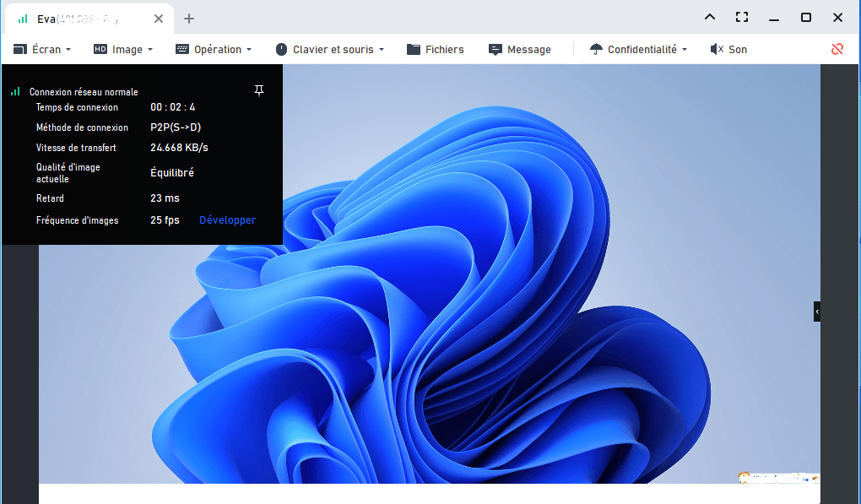Expand the Opération dropdown arrow
The image size is (861, 504).
pos(249,50)
